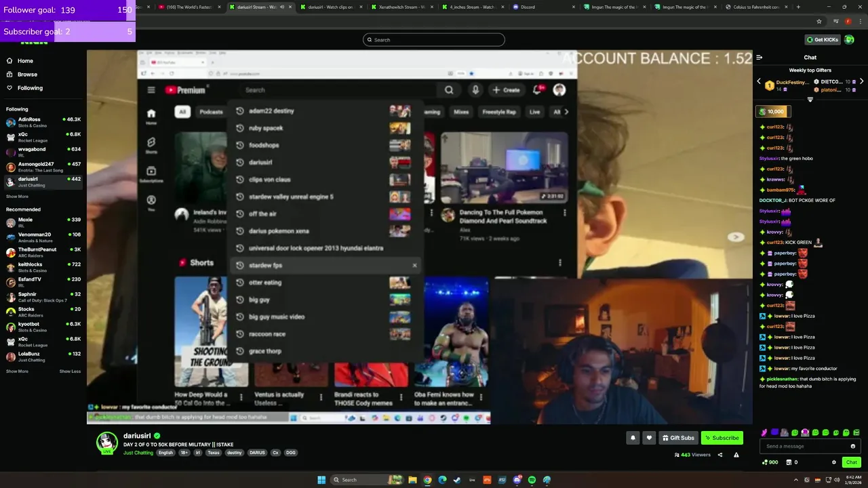
Task: Click the DGG stream tag
Action: (290, 453)
